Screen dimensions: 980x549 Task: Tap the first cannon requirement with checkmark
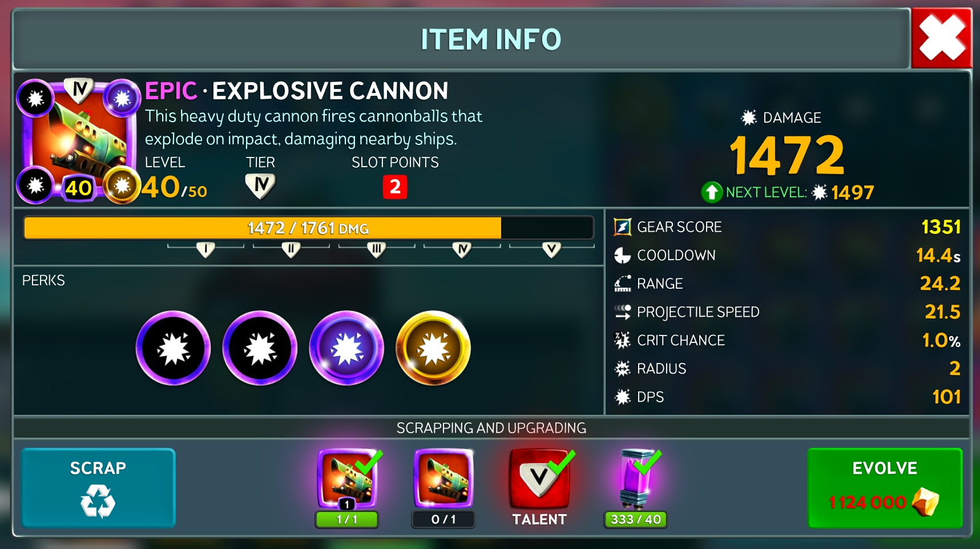click(x=347, y=478)
